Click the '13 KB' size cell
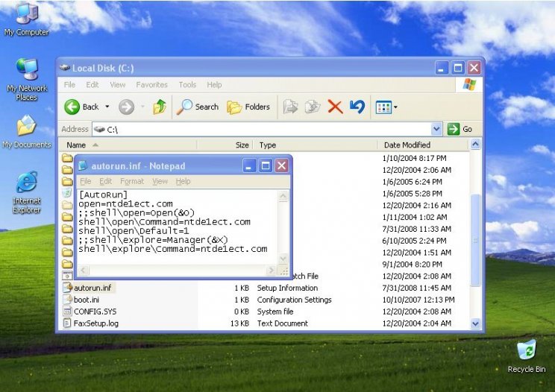 click(x=239, y=323)
